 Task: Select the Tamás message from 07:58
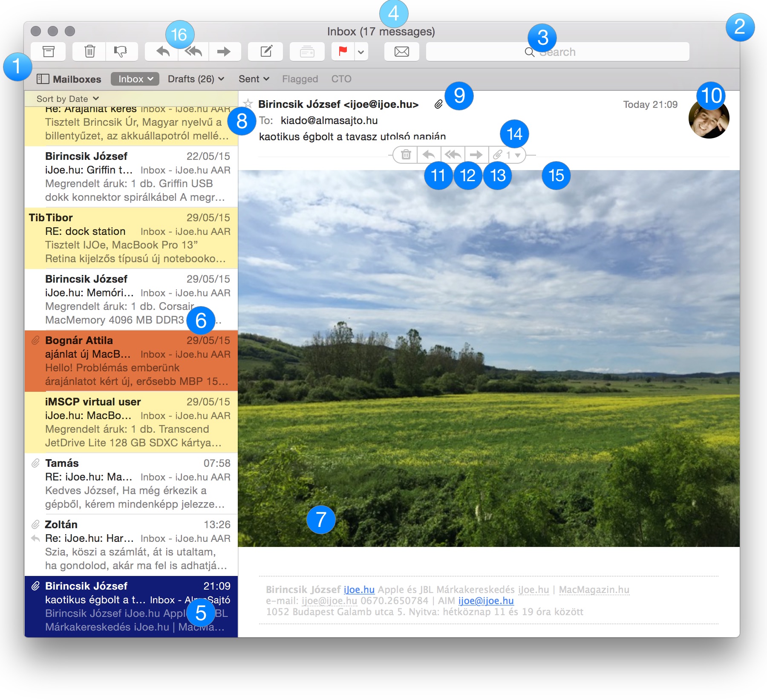point(131,483)
